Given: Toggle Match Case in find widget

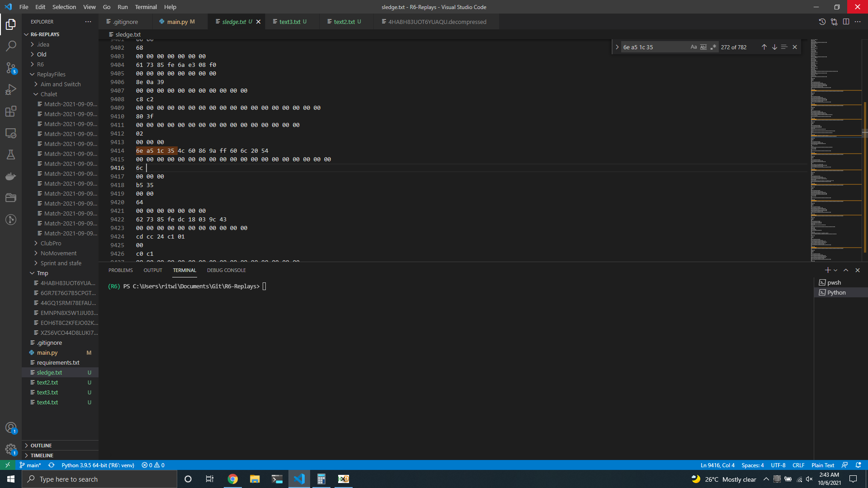Looking at the screenshot, I should [x=693, y=47].
